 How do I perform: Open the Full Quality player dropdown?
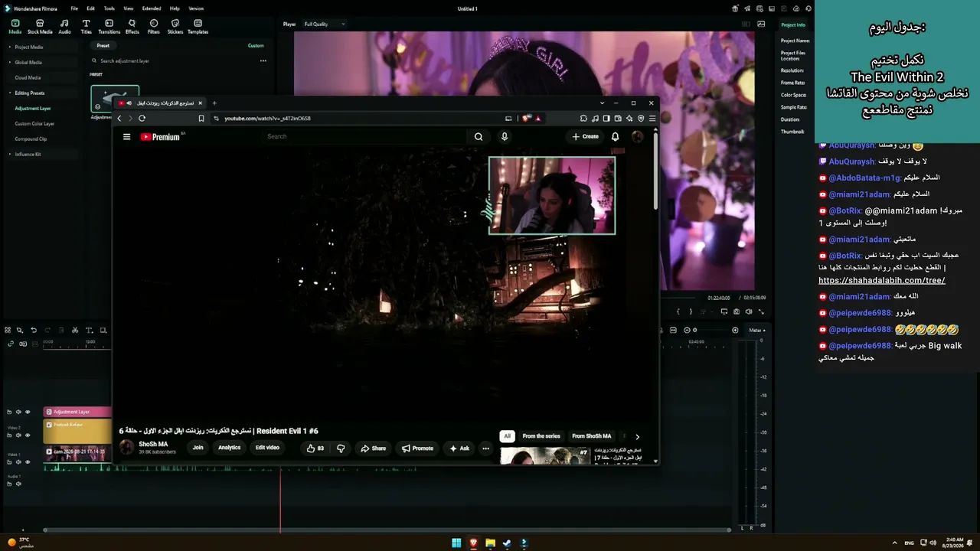[x=325, y=24]
